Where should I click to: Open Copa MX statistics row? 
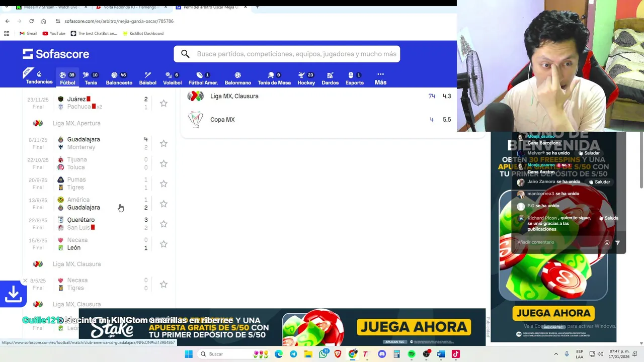click(x=319, y=120)
